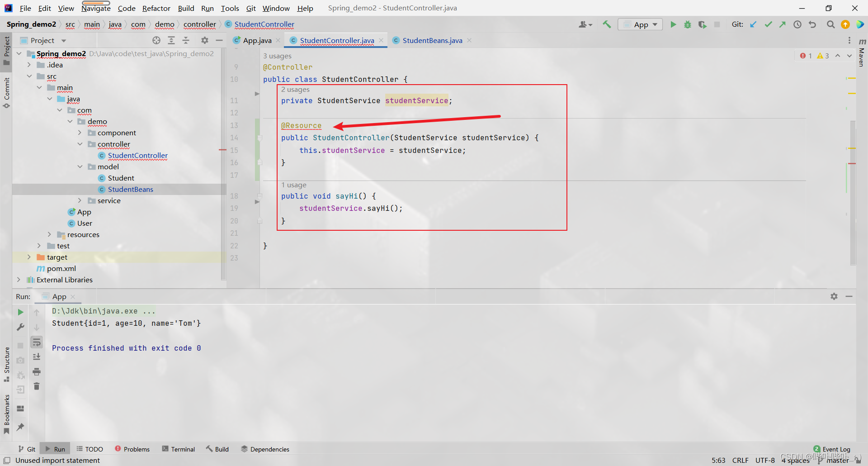The height and width of the screenshot is (466, 868).
Task: Open Maven sidebar panel
Action: tap(862, 52)
